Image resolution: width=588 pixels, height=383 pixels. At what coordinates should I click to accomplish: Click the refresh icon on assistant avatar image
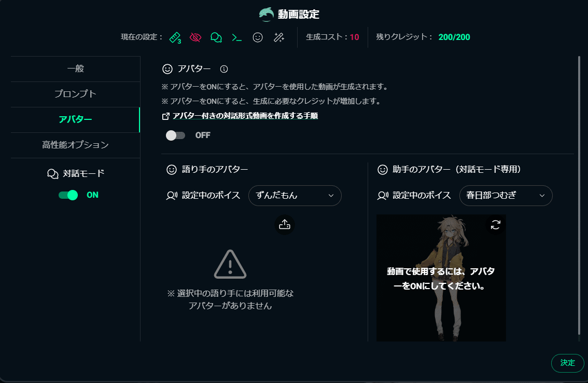pyautogui.click(x=496, y=225)
